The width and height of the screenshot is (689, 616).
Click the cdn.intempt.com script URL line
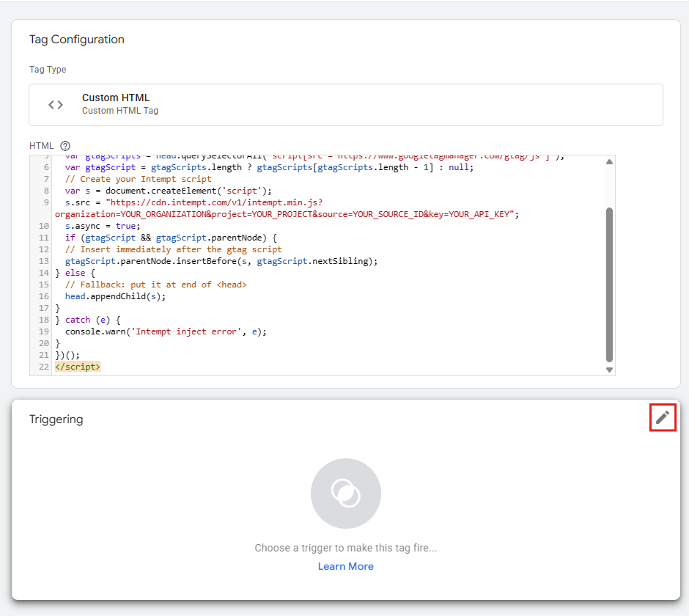tap(194, 202)
